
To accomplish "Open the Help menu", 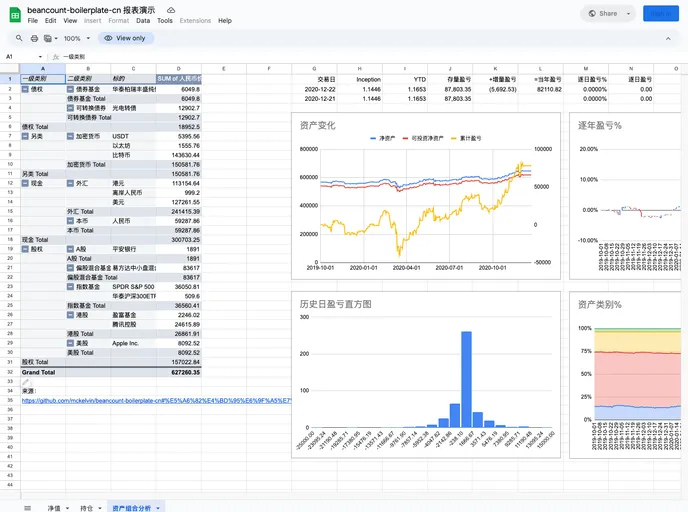I will pos(225,21).
